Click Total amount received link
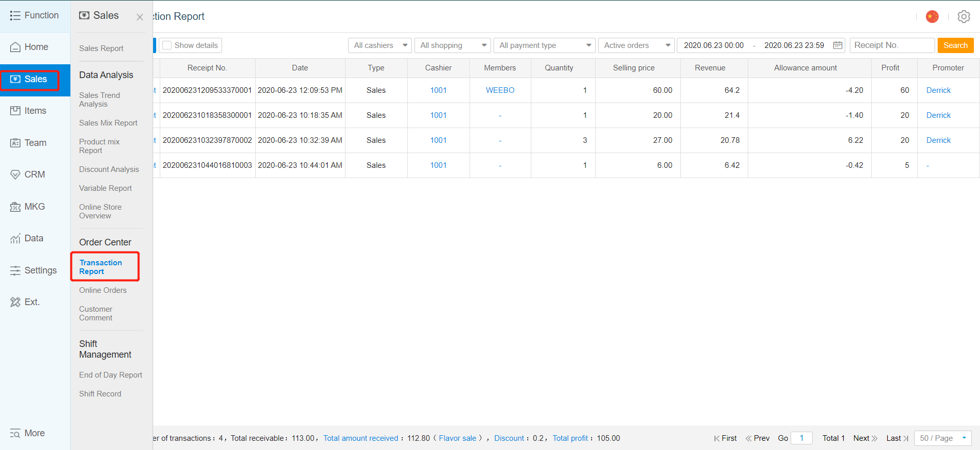This screenshot has width=980, height=450. [x=360, y=438]
